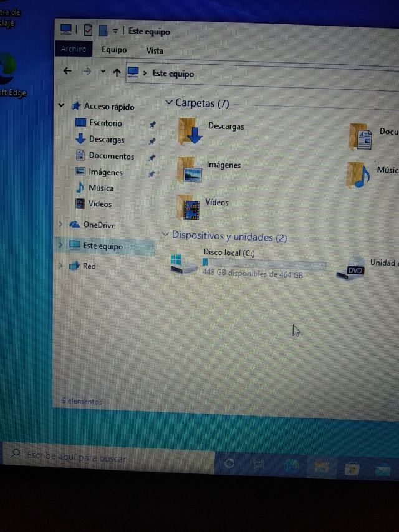
Task: Collapse the Acceso rápido tree node
Action: point(62,105)
